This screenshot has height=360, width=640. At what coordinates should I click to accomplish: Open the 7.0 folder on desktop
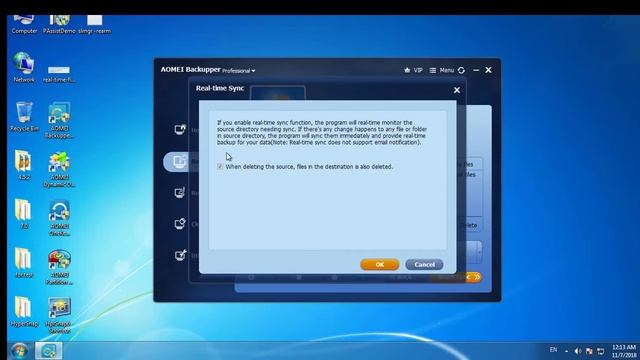23,214
